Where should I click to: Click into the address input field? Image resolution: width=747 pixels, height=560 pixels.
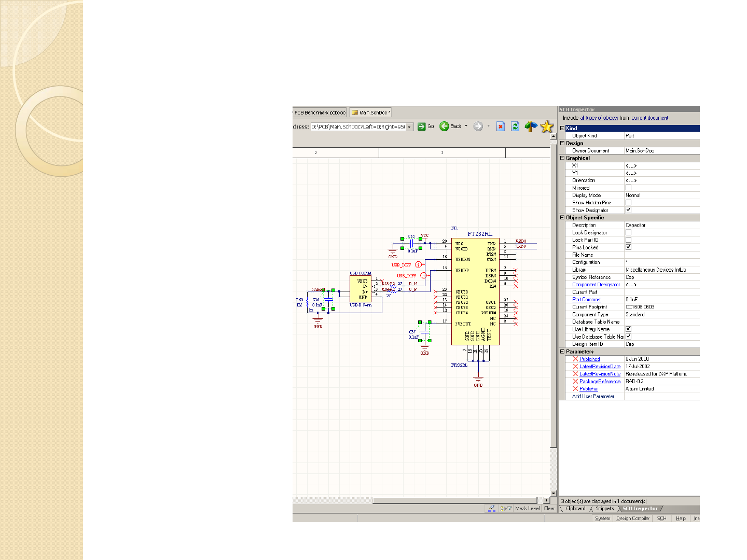(x=358, y=127)
